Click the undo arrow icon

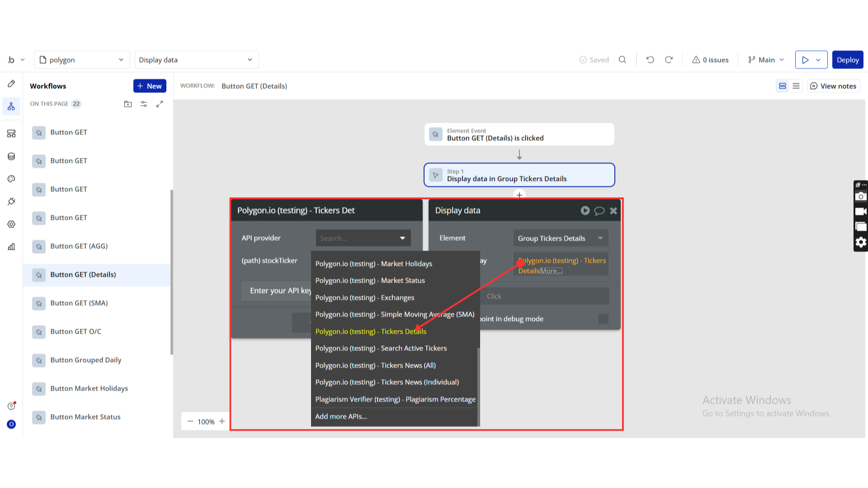[x=650, y=60]
